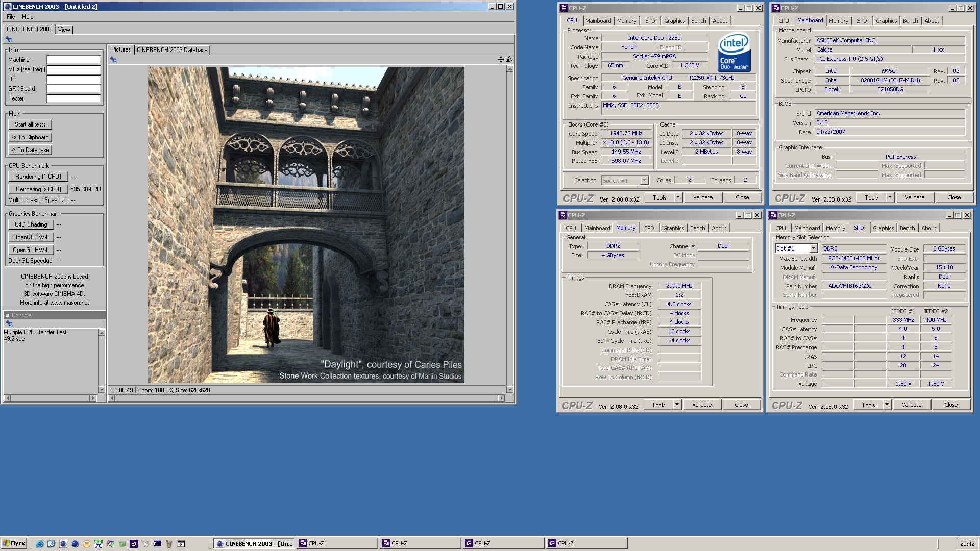Open the green card quick launch icon

[x=122, y=544]
